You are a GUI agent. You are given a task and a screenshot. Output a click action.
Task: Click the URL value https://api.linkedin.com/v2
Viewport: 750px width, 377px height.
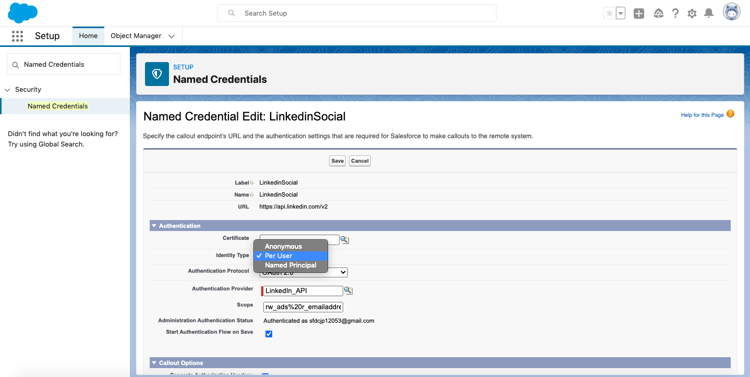click(x=293, y=207)
